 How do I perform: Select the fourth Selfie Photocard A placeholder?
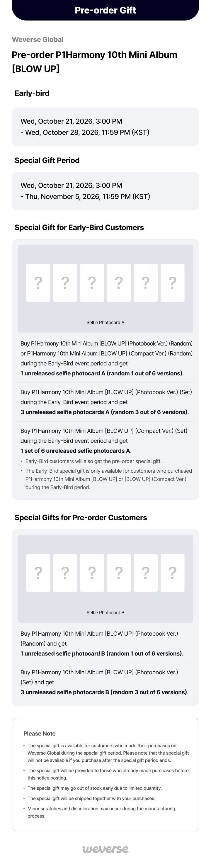[119, 283]
